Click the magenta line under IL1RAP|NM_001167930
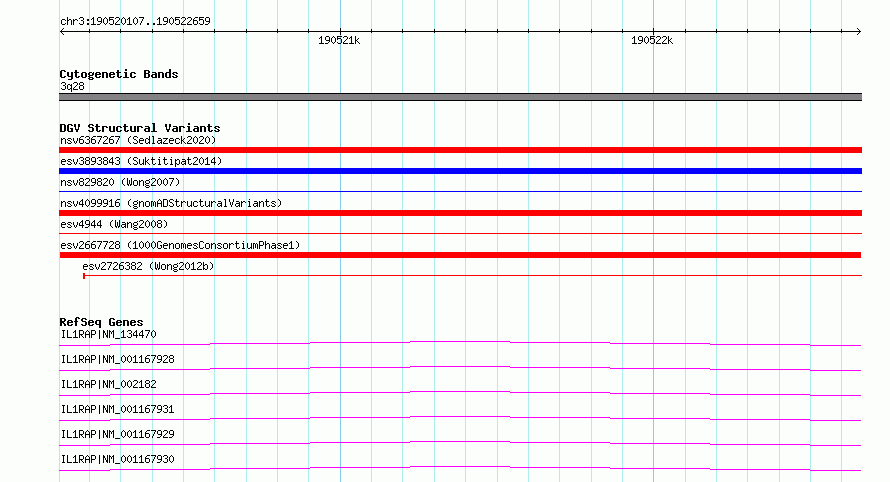890x482 pixels. coord(460,468)
